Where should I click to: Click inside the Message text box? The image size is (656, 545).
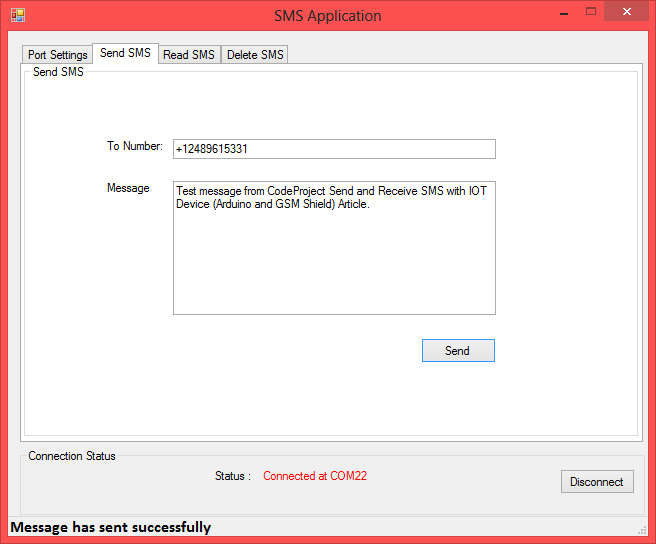(x=334, y=248)
